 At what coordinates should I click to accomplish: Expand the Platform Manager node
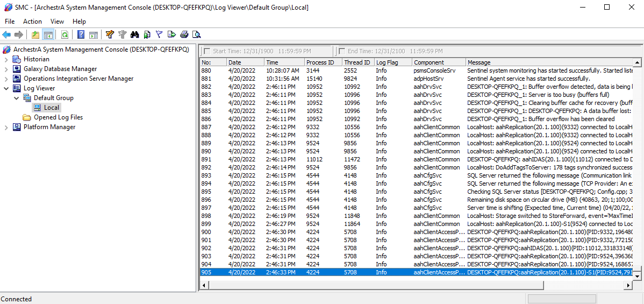tap(6, 127)
